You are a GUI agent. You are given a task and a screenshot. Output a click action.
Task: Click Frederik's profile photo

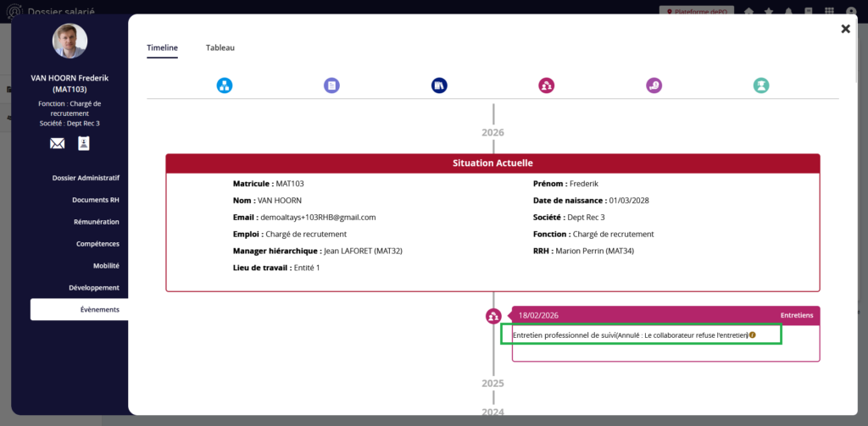click(70, 41)
